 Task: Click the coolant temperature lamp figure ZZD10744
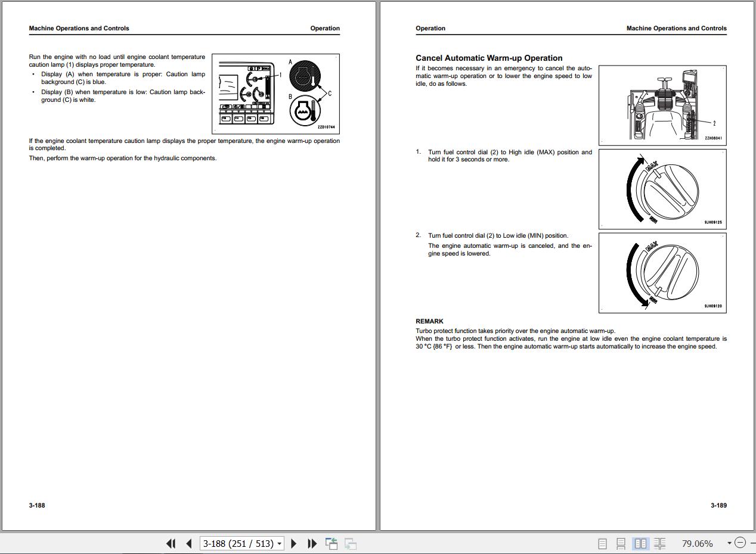point(275,94)
